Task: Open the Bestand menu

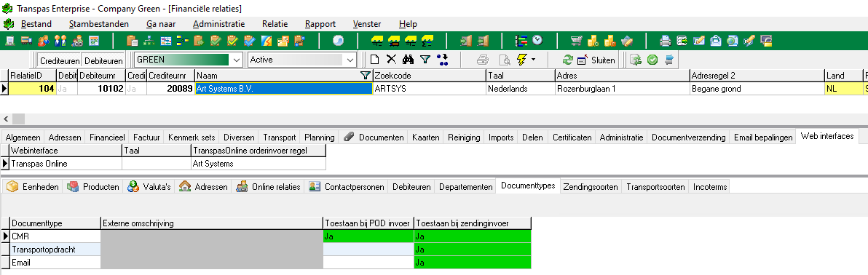Action: 36,24
